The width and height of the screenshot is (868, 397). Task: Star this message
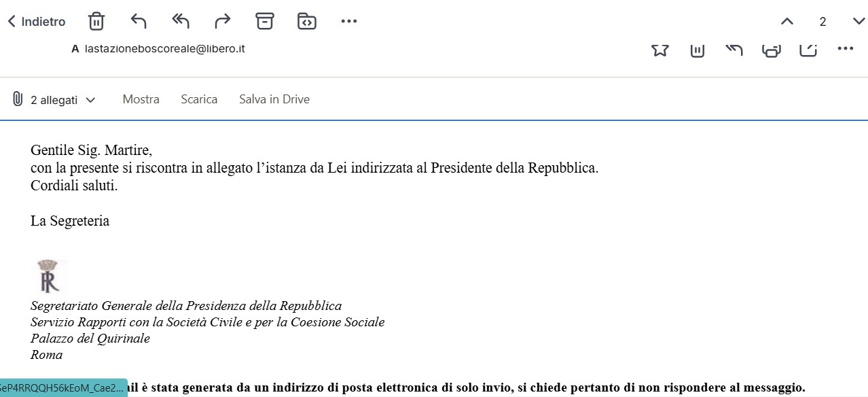tap(660, 49)
